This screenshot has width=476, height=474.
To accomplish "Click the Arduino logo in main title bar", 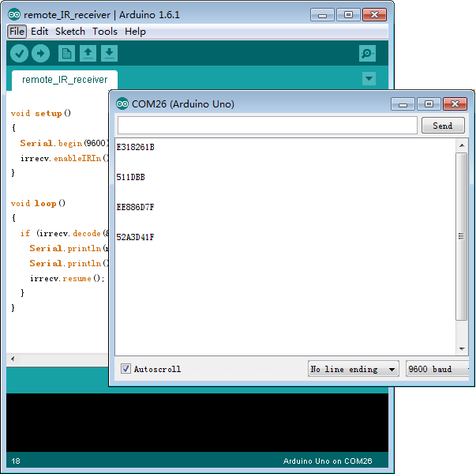I will (x=14, y=14).
